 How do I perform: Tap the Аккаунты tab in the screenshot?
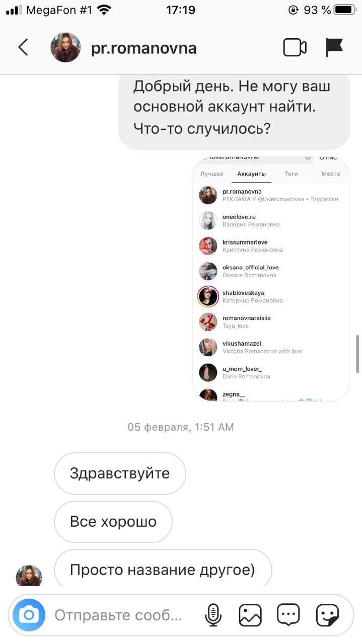pos(252,174)
